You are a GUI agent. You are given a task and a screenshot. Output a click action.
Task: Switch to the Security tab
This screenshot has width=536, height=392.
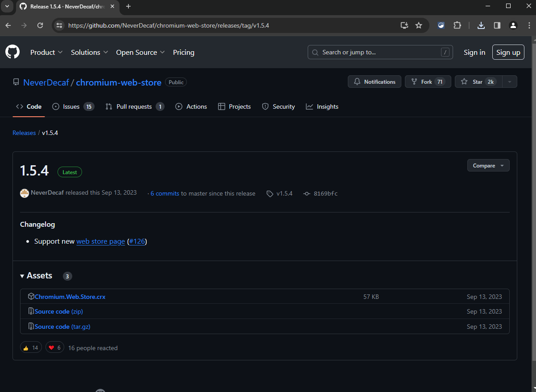[x=278, y=107]
